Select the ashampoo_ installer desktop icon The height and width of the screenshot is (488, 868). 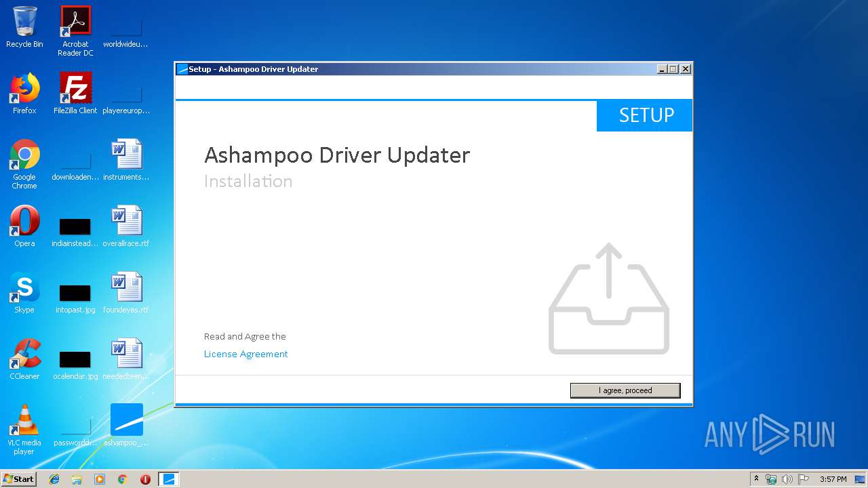(x=126, y=426)
